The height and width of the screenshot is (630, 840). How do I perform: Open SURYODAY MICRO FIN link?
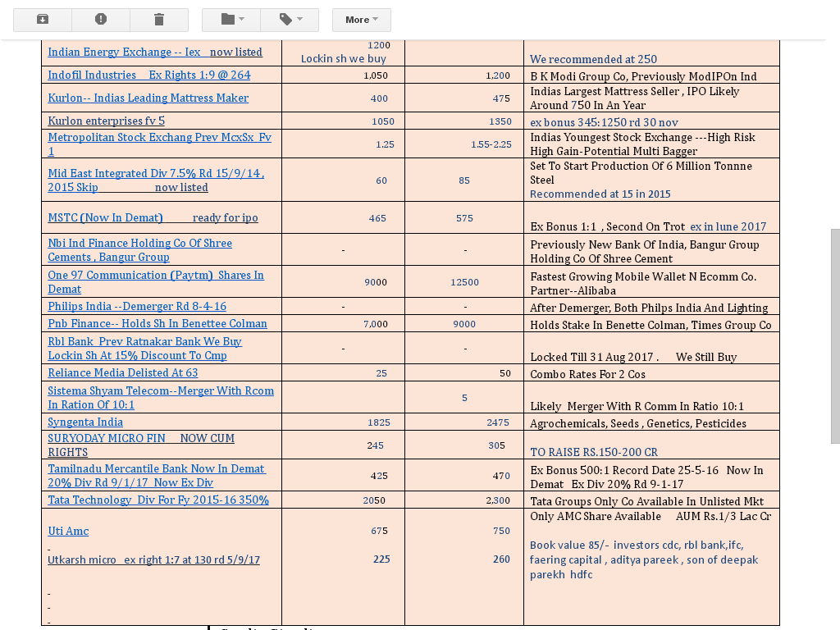click(x=141, y=445)
